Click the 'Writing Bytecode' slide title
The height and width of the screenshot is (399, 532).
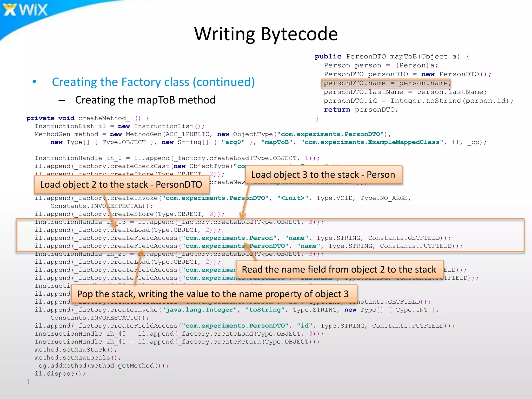(x=266, y=34)
